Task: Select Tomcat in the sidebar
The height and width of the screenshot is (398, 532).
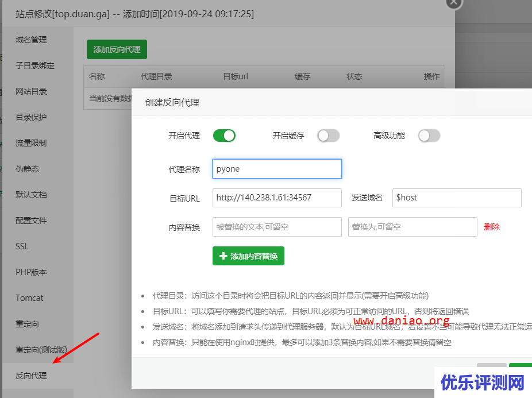Action: [29, 298]
